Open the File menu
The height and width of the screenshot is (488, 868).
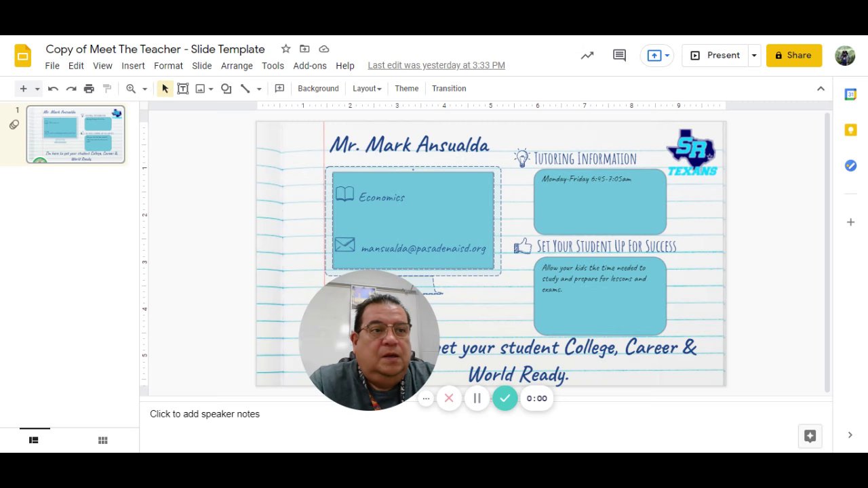[x=52, y=66]
